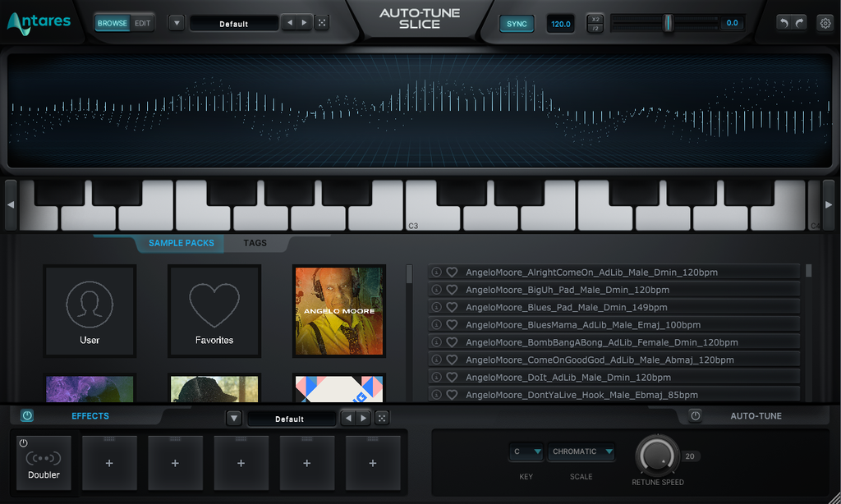The height and width of the screenshot is (504, 841).
Task: Click the Sync button
Action: tap(517, 24)
